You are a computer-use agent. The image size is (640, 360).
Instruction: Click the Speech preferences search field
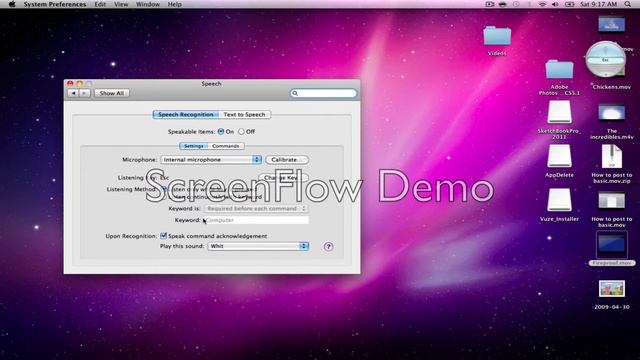coord(323,93)
